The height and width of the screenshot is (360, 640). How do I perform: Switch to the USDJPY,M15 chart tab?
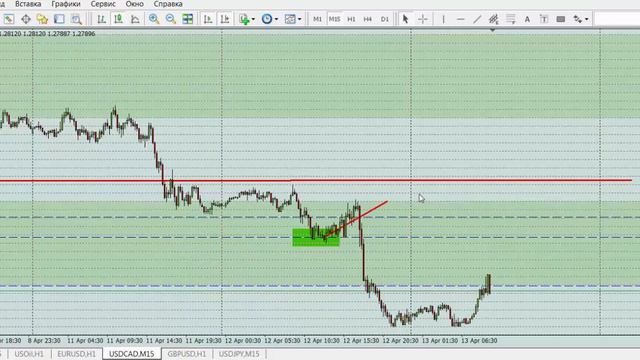[239, 354]
